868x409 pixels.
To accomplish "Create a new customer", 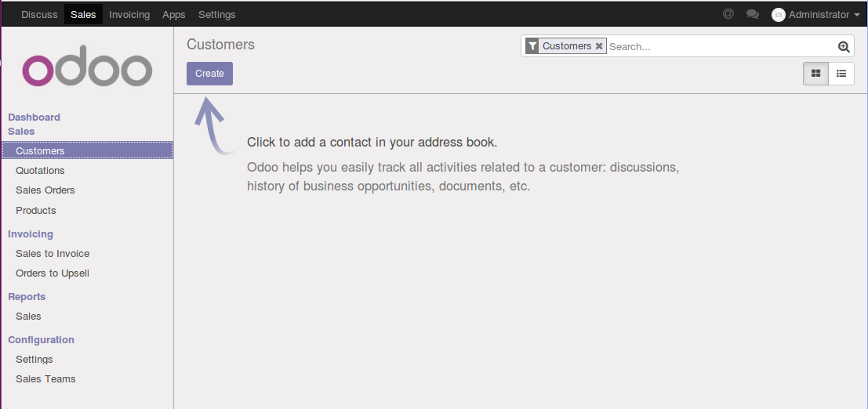I will 210,74.
